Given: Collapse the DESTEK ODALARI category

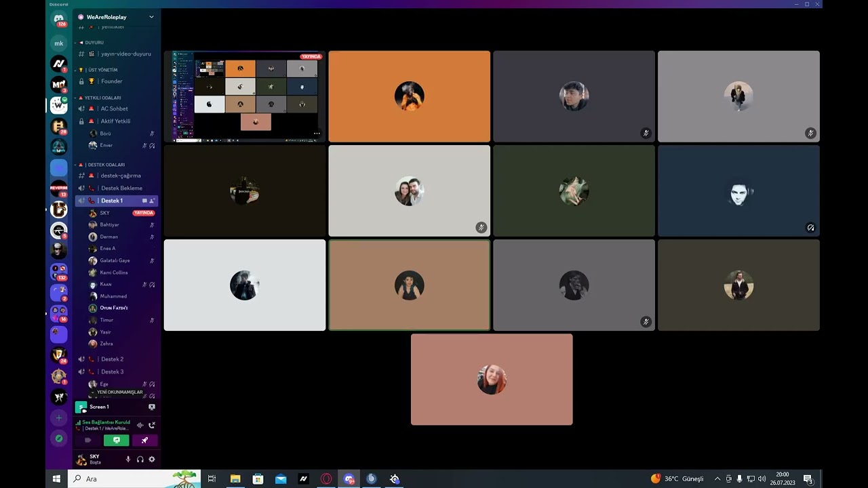Looking at the screenshot, I should tap(102, 165).
